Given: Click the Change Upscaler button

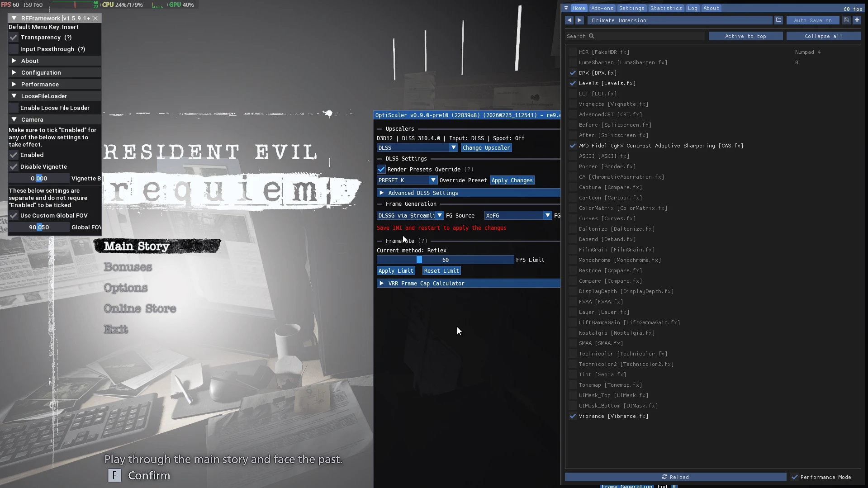Looking at the screenshot, I should 486,148.
